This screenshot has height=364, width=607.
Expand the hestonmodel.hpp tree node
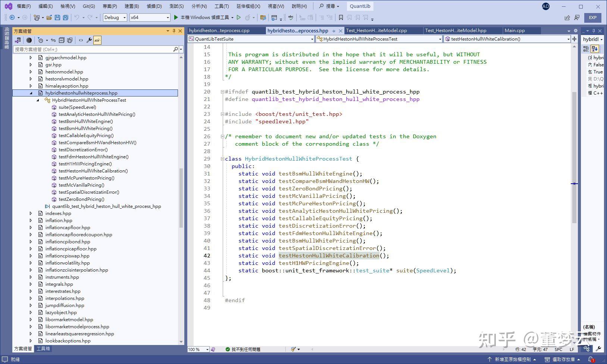point(31,72)
